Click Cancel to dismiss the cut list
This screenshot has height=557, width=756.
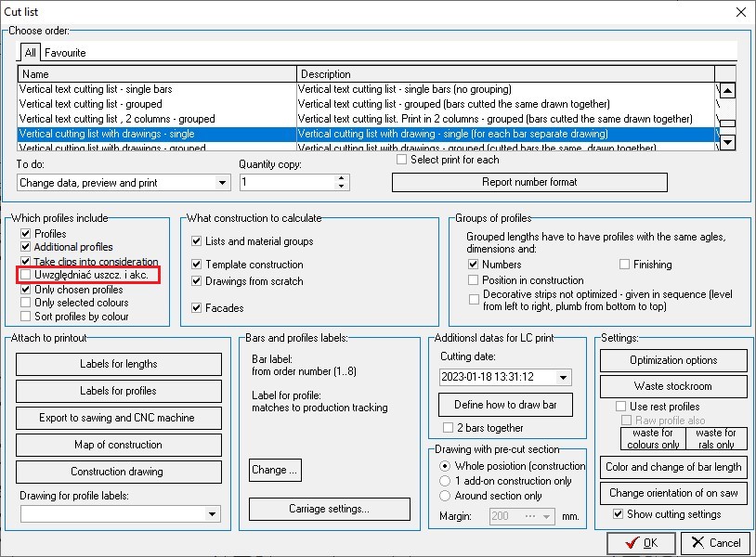(x=715, y=543)
